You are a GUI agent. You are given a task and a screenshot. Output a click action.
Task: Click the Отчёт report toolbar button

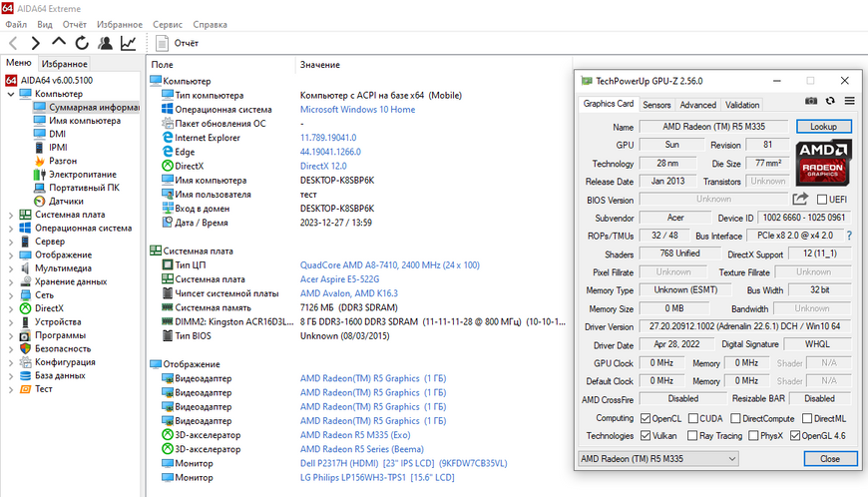[x=178, y=43]
